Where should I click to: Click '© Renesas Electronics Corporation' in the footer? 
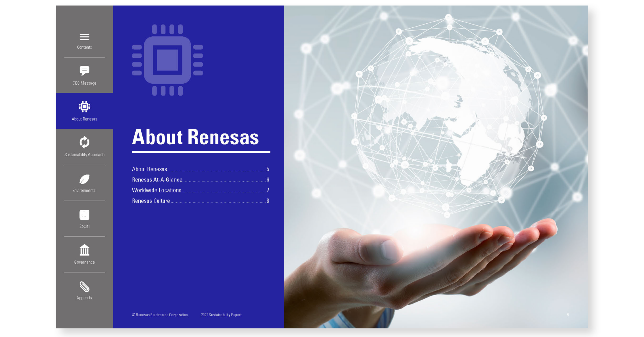(x=160, y=315)
